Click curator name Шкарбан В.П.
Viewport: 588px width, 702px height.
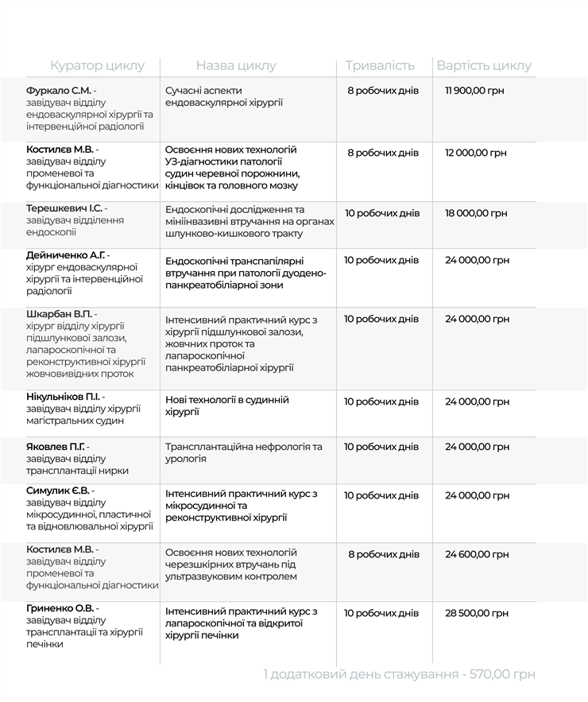(x=59, y=314)
